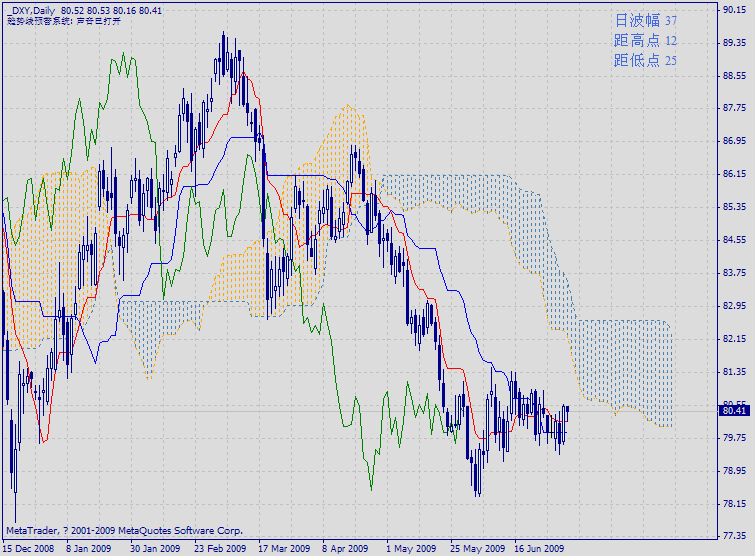Click the 86.15 price scale label
755x556 pixels.
[x=734, y=174]
